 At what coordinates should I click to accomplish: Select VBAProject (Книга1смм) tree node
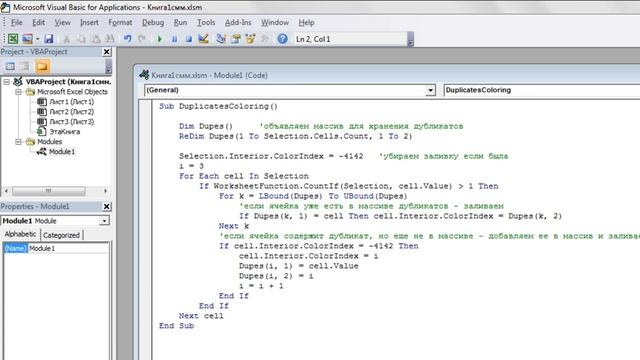(x=68, y=82)
